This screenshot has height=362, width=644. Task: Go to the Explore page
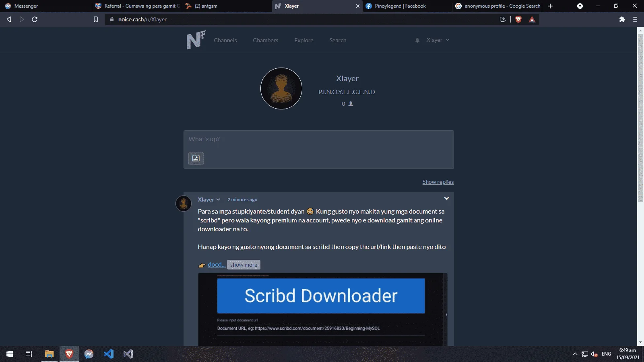304,40
